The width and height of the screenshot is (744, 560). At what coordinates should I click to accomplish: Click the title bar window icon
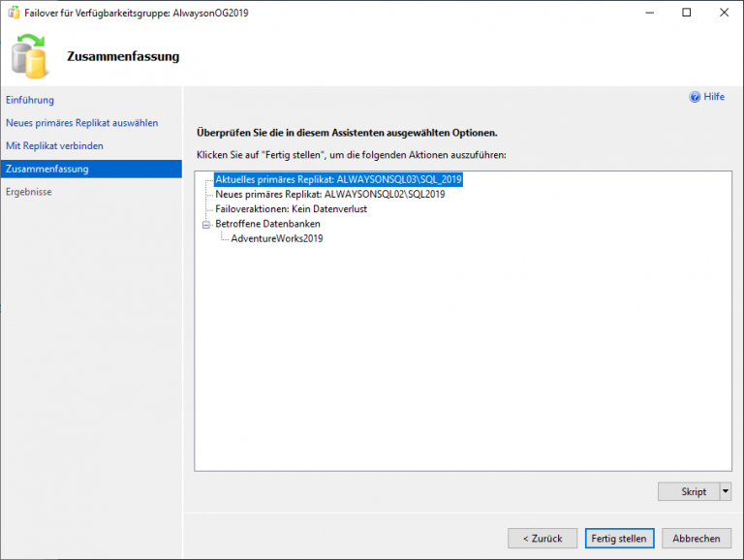(14, 13)
